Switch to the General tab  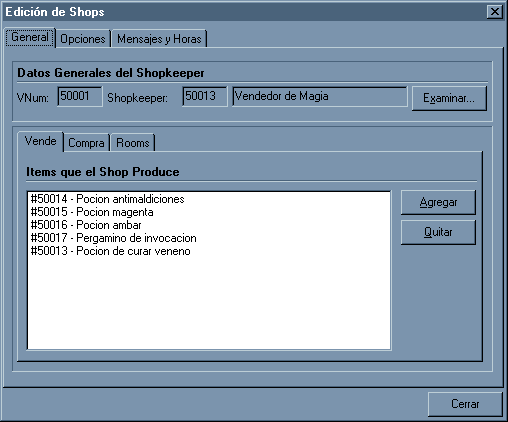coord(30,37)
